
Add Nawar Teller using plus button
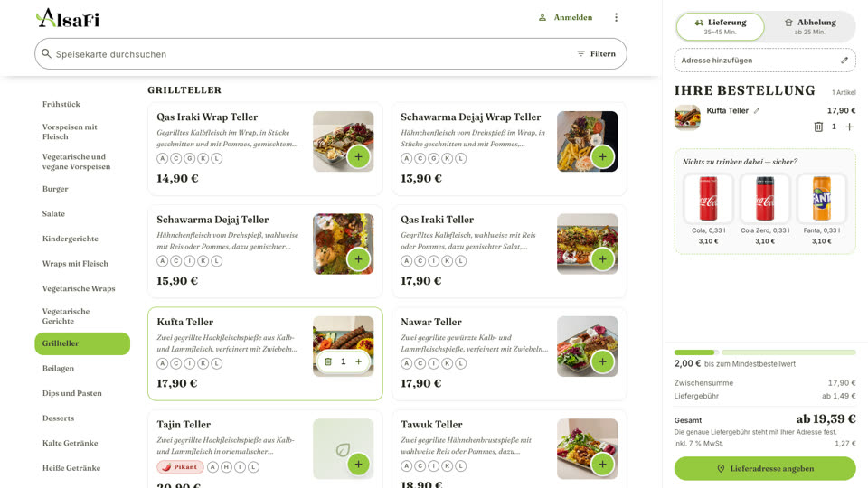click(x=602, y=361)
